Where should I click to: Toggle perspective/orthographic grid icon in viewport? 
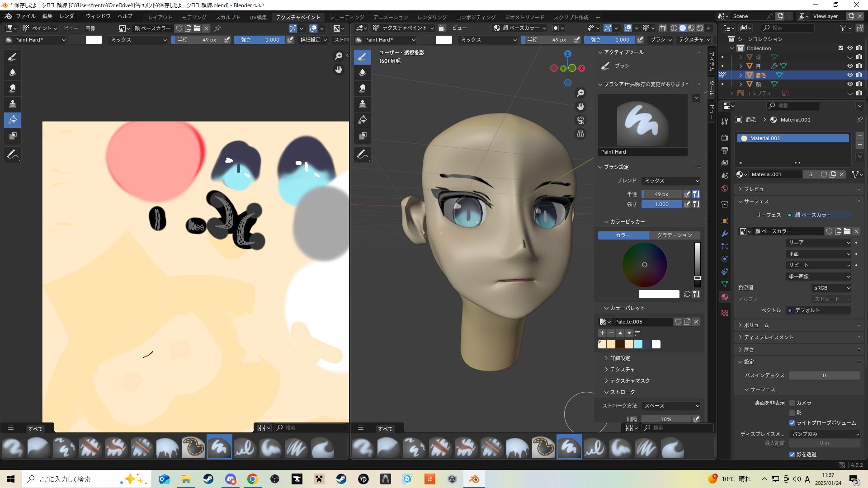tap(580, 134)
